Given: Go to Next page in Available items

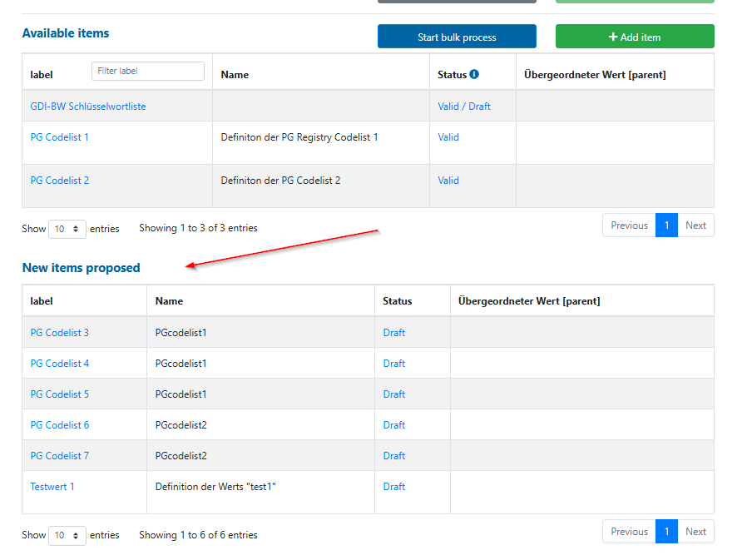Looking at the screenshot, I should [695, 225].
